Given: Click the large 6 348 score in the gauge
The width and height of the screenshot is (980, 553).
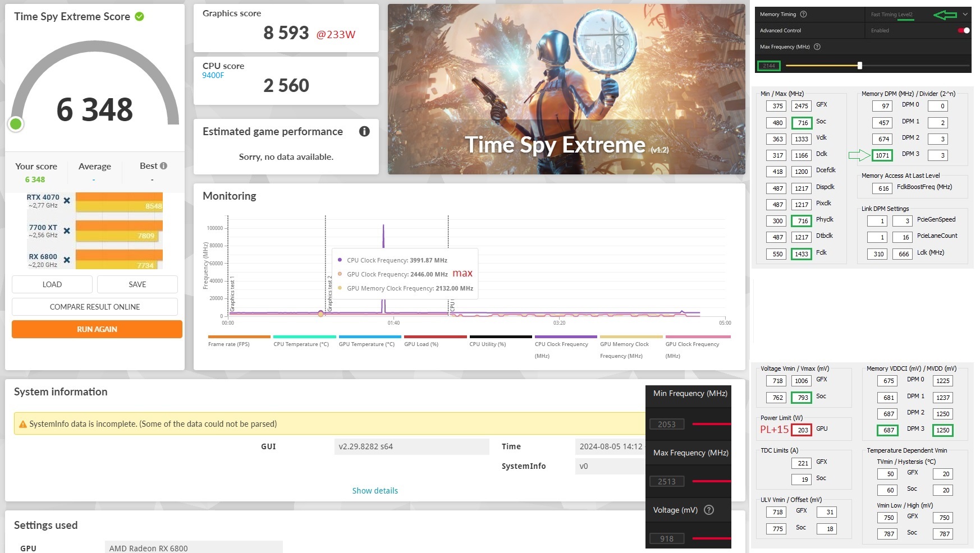Looking at the screenshot, I should (95, 109).
